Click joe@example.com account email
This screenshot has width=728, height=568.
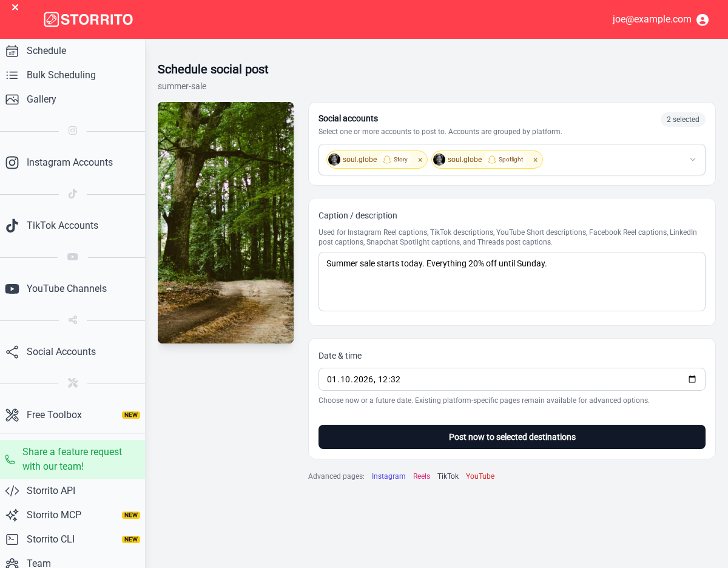point(652,19)
